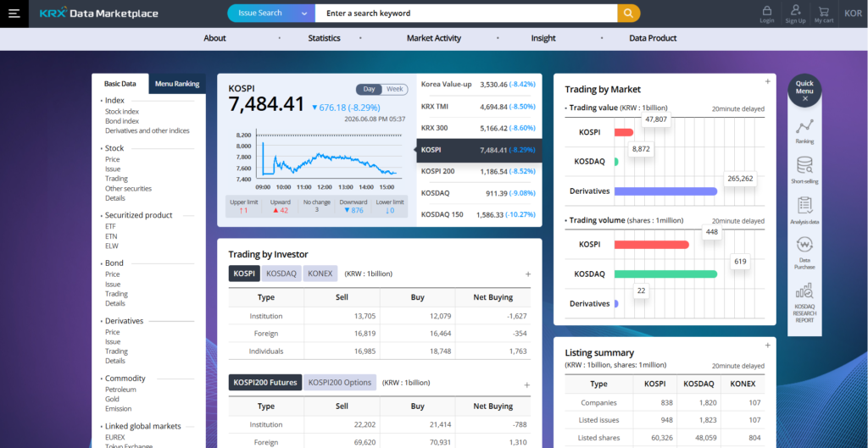Switch language with the KOR button

[x=853, y=14]
